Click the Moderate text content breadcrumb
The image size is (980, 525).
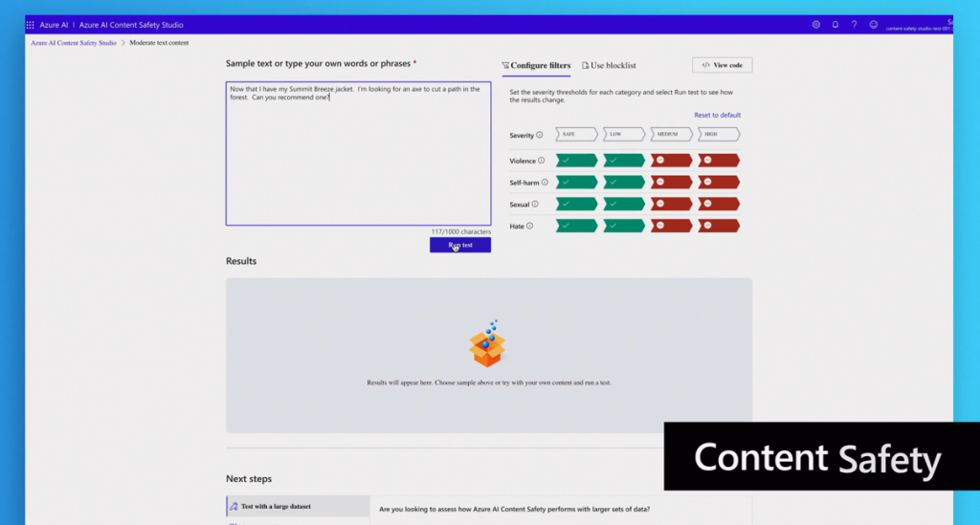[159, 43]
